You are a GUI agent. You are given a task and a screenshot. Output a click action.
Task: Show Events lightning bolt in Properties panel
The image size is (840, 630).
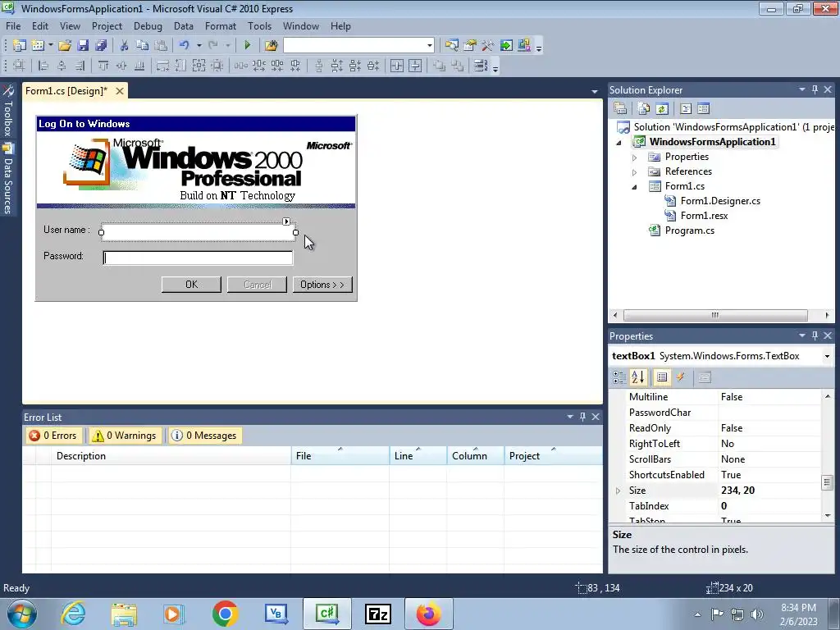click(680, 377)
